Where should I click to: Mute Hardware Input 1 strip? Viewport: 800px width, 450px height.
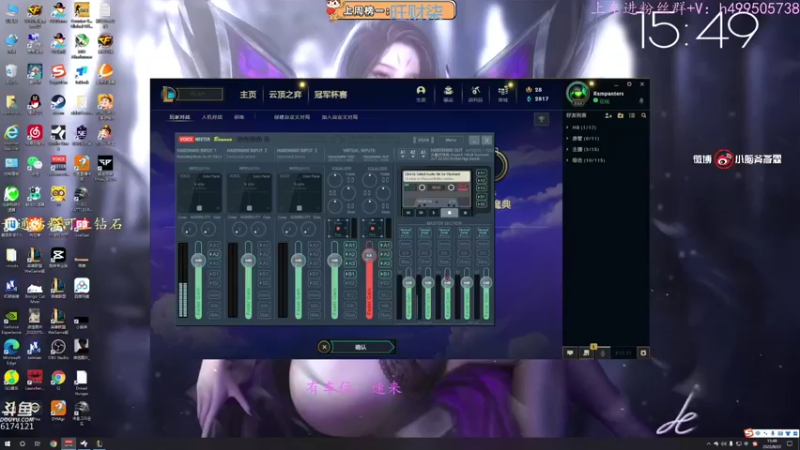[x=214, y=315]
